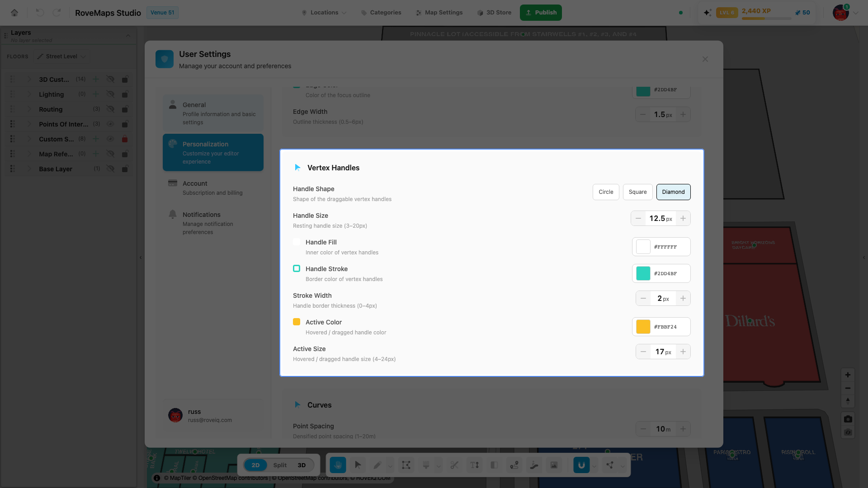868x488 pixels.
Task: Lock the Map Refe... layer
Action: click(125, 154)
